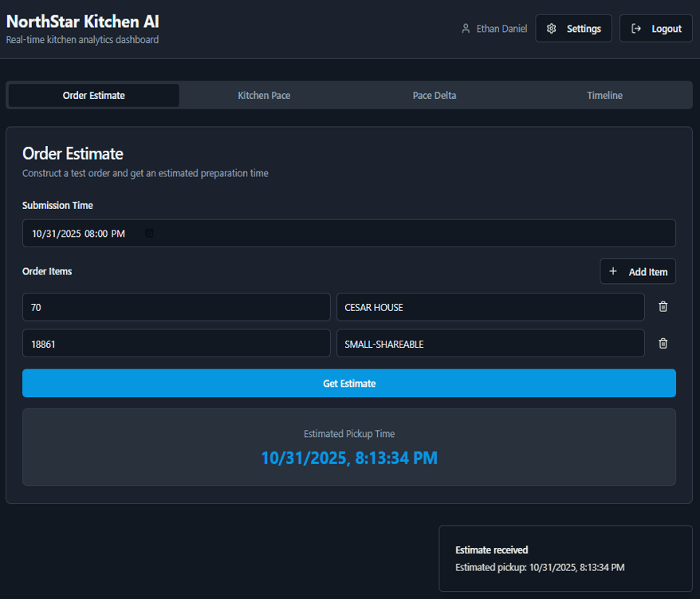This screenshot has width=700, height=599.
Task: Delete the CESAR HOUSE item with trash icon
Action: [x=663, y=307]
